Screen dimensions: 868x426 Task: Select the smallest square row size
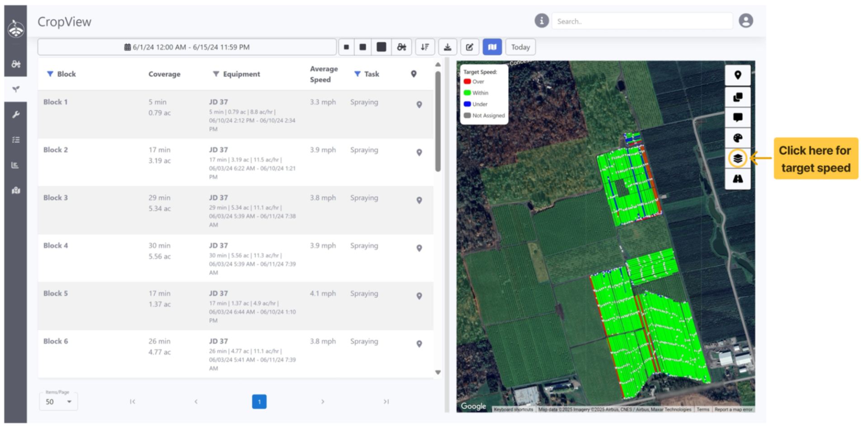point(346,47)
